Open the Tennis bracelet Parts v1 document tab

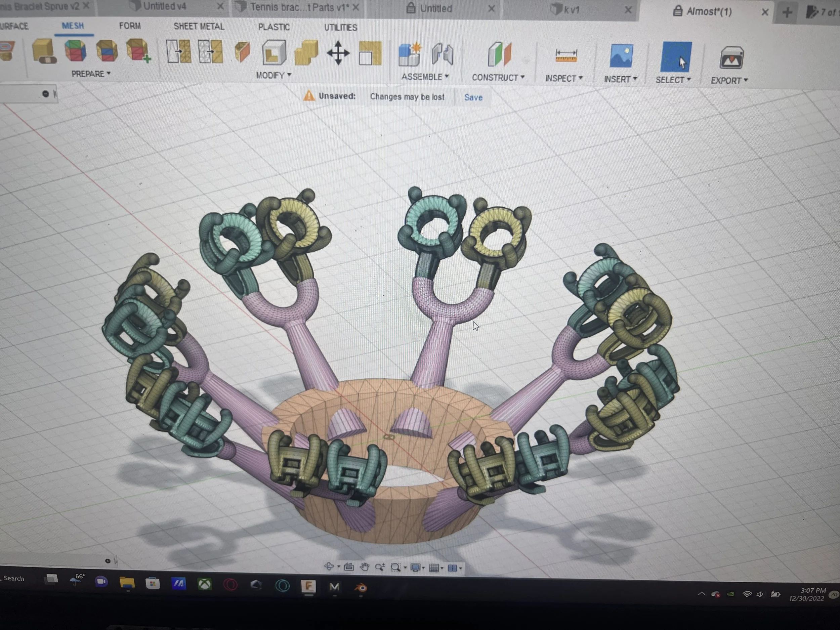click(x=299, y=7)
